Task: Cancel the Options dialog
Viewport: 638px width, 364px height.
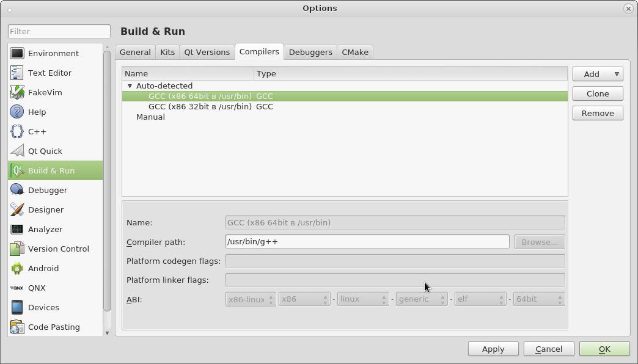Action: coord(549,349)
